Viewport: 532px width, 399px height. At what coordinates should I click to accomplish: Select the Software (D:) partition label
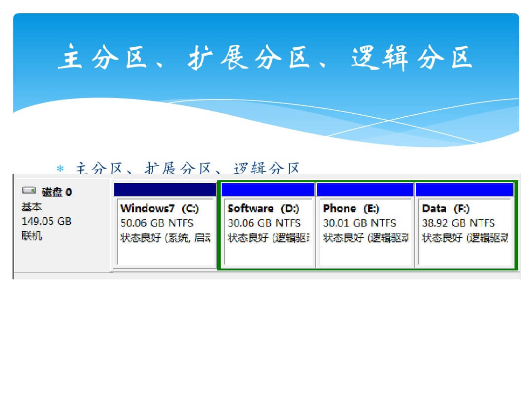(264, 208)
